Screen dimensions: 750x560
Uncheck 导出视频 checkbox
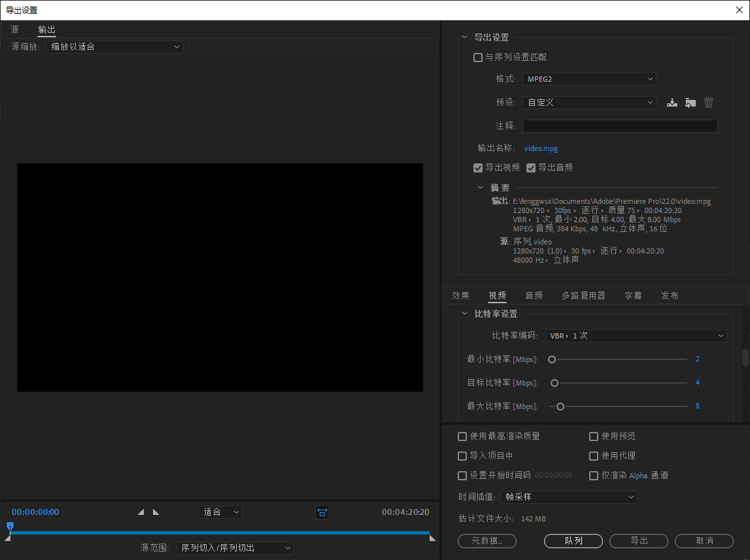pos(478,168)
